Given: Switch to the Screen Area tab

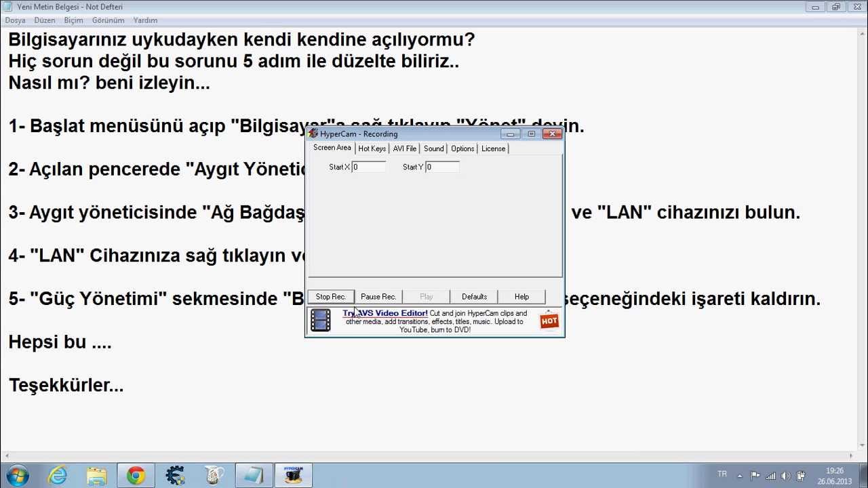Looking at the screenshot, I should click(332, 148).
